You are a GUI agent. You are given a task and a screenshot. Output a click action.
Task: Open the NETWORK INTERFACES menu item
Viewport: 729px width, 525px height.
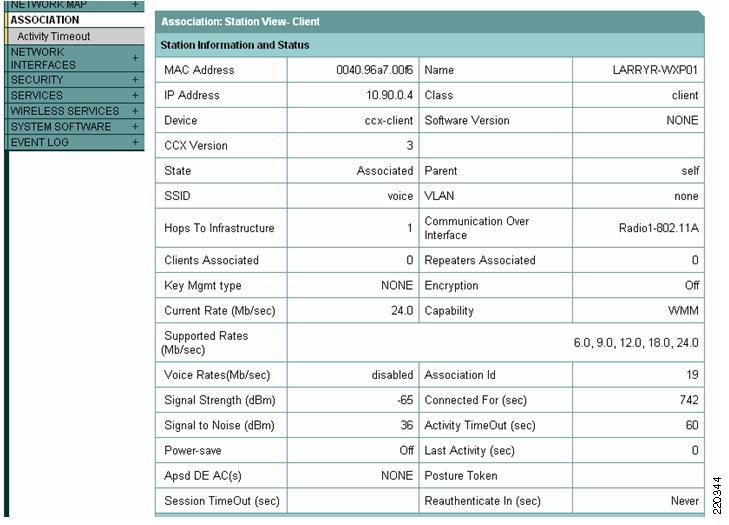tap(43, 59)
